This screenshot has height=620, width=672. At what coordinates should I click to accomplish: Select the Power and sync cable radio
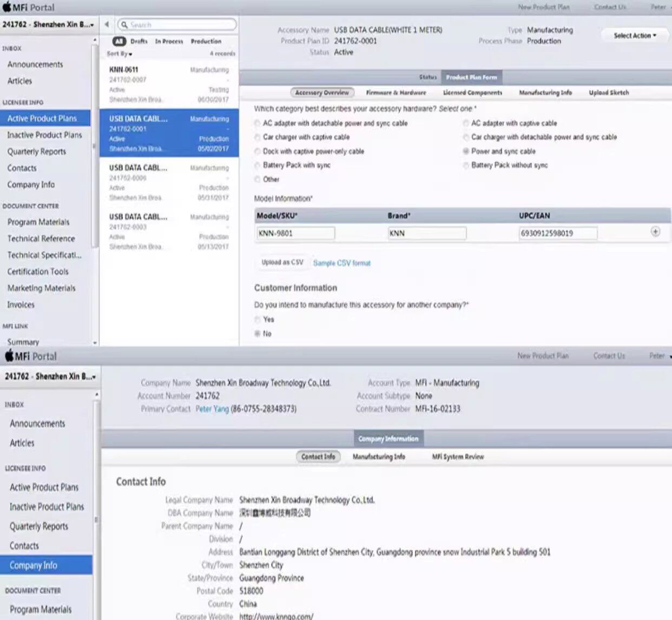[x=466, y=151]
